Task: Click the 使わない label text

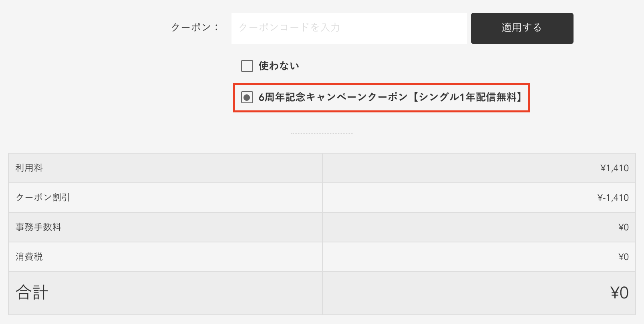Action: tap(279, 66)
